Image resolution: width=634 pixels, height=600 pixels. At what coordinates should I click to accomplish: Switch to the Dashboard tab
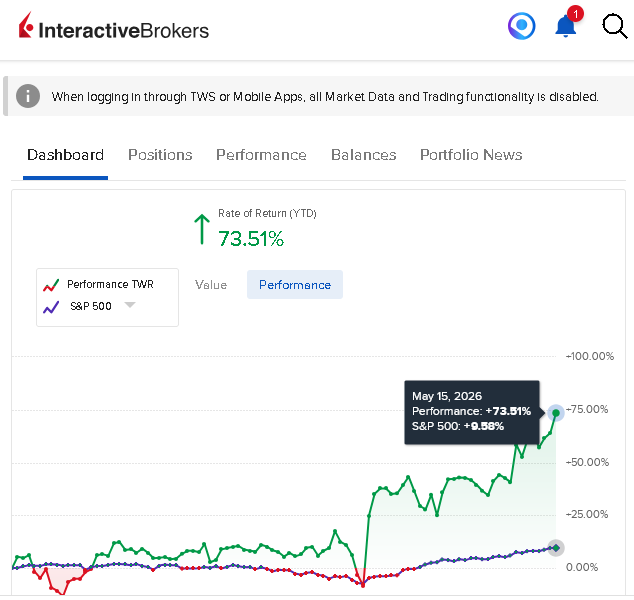[x=65, y=155]
